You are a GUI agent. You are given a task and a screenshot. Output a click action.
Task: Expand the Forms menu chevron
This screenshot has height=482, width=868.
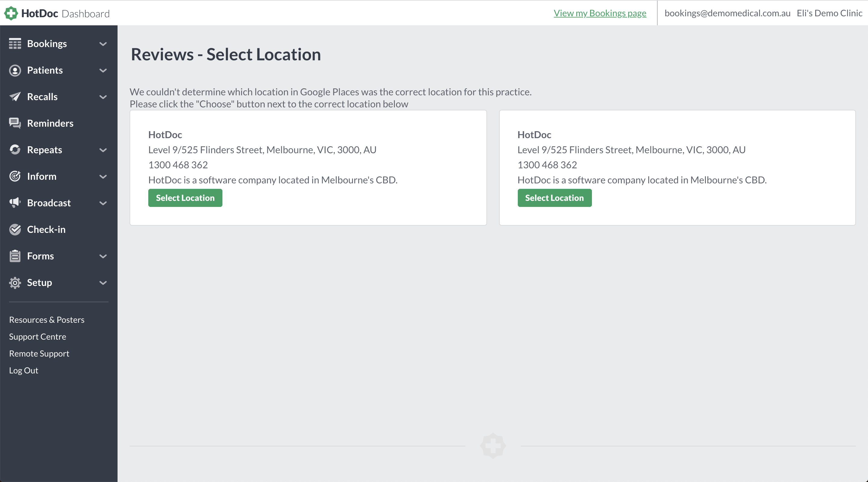pos(103,256)
